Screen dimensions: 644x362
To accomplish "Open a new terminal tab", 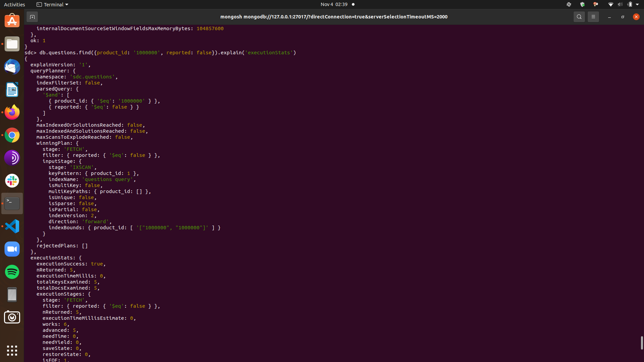I will [x=32, y=17].
